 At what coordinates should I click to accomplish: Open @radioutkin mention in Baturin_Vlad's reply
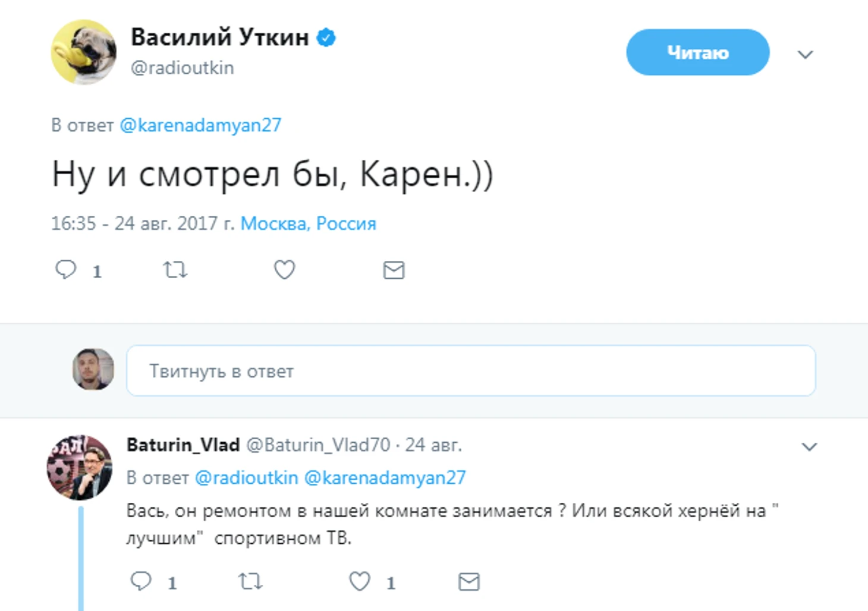point(247,478)
